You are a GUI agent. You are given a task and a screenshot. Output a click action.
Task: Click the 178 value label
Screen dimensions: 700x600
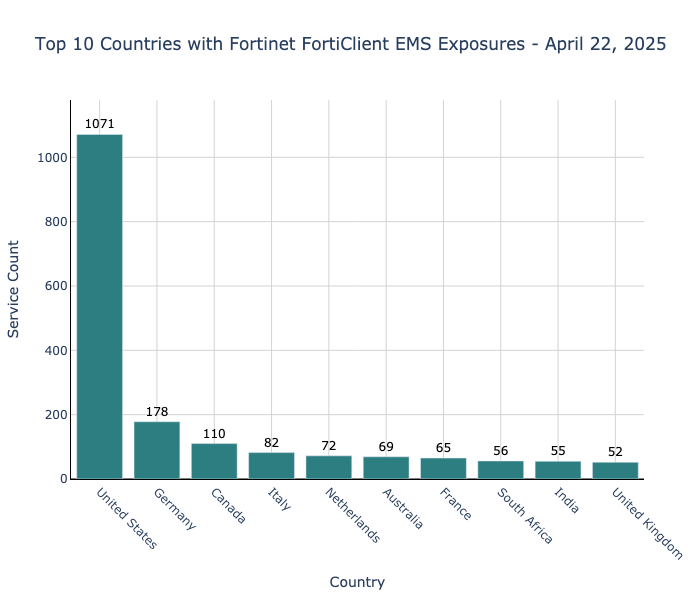pyautogui.click(x=157, y=412)
